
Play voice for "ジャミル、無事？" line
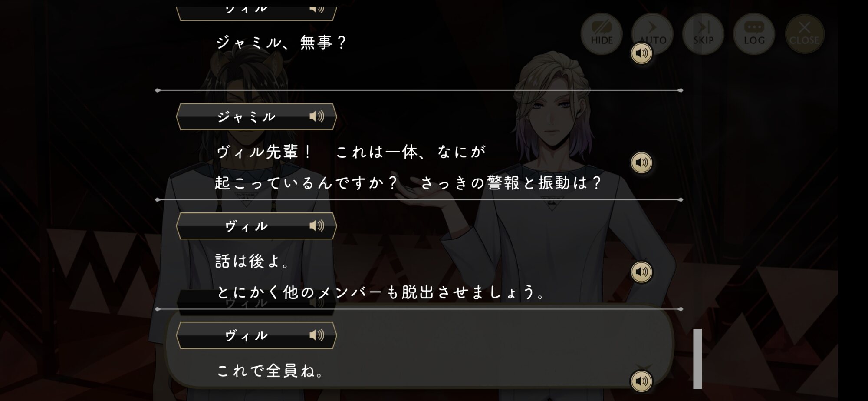641,53
